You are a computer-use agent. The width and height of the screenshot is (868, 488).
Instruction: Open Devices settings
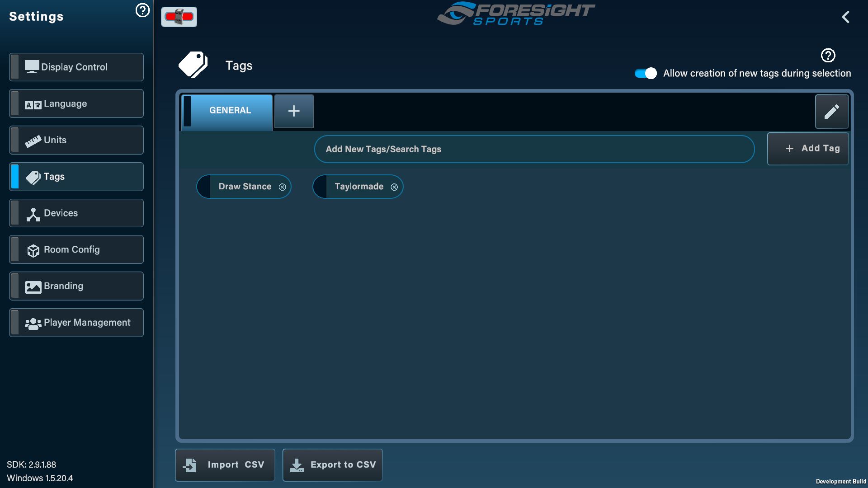(x=76, y=213)
